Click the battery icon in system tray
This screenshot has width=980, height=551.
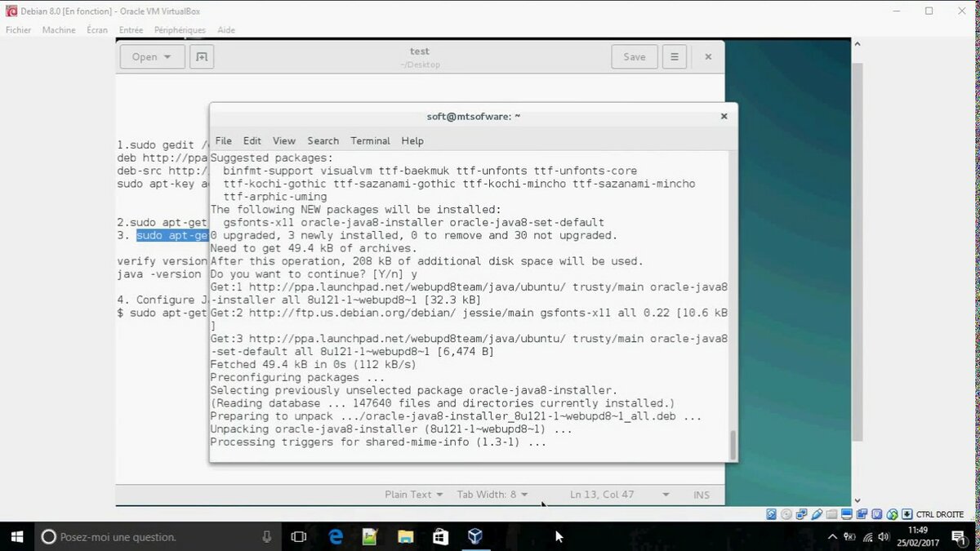(849, 537)
